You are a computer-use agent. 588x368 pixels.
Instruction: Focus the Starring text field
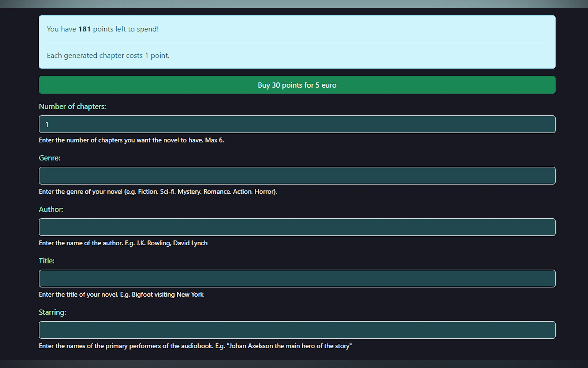tap(297, 330)
